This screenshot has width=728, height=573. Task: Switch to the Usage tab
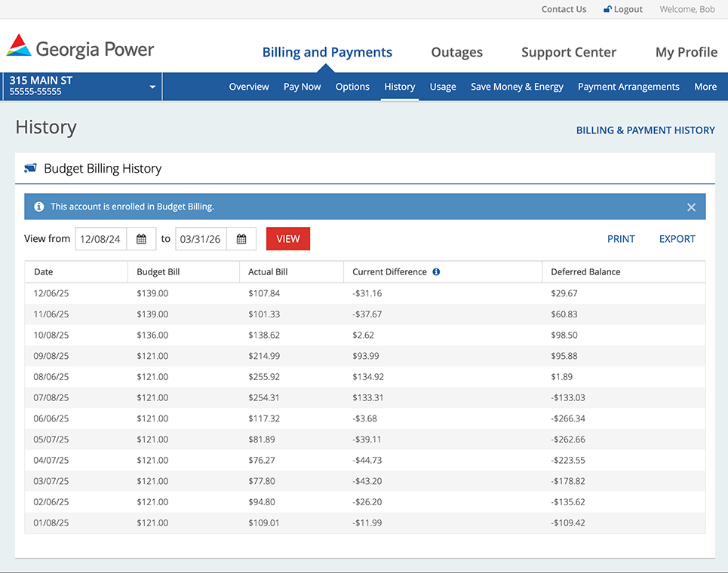coord(443,87)
